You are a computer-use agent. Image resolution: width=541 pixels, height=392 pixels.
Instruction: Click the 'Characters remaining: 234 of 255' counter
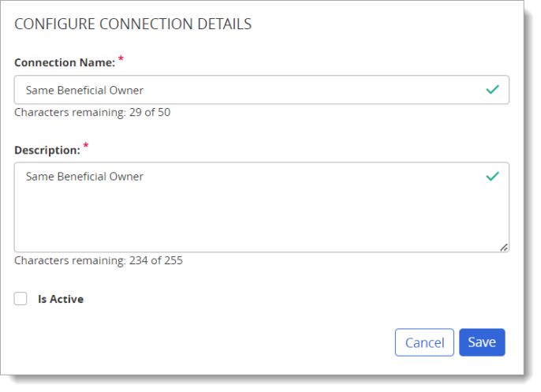pos(99,260)
